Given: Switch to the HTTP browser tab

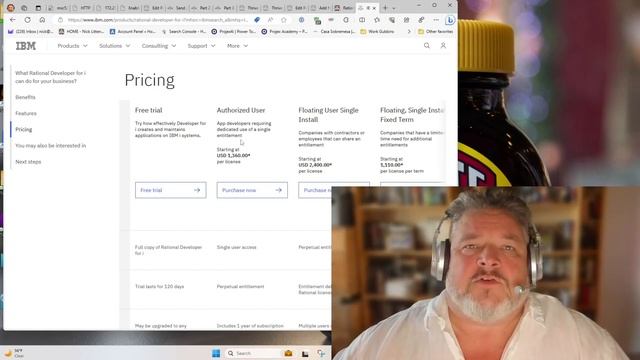Looking at the screenshot, I should click(83, 8).
